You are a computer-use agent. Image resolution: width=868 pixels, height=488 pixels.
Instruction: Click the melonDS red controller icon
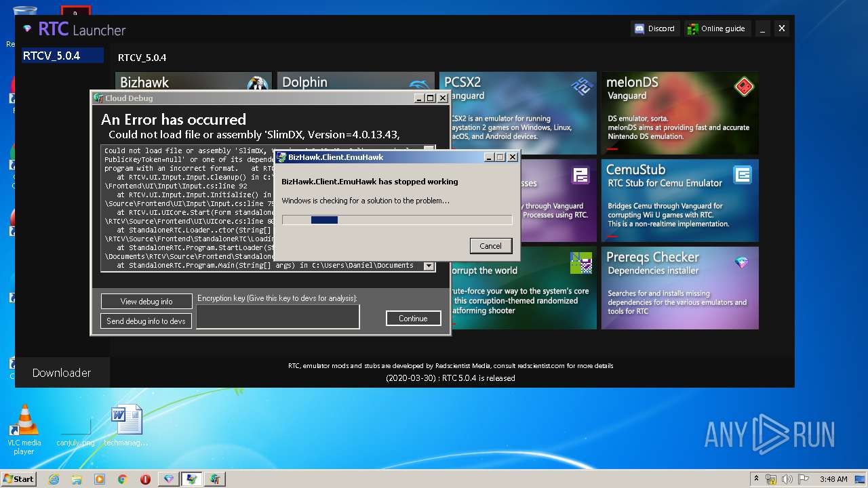pos(744,87)
